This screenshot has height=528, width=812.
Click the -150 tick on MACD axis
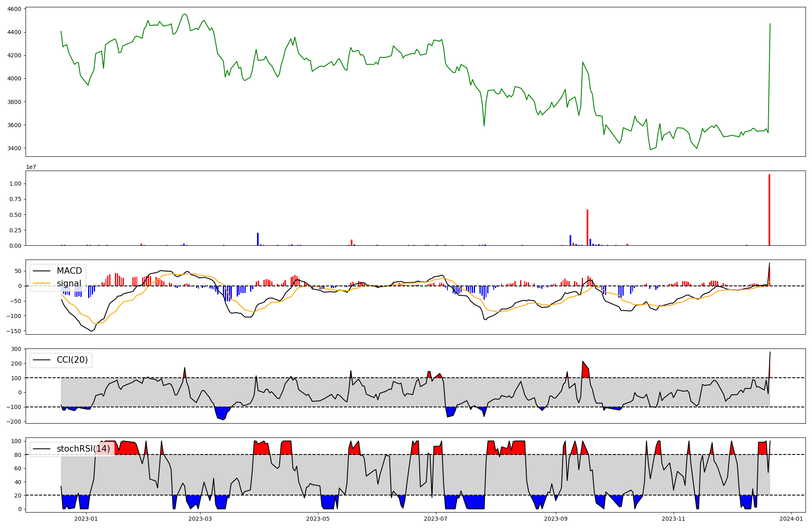[x=14, y=331]
